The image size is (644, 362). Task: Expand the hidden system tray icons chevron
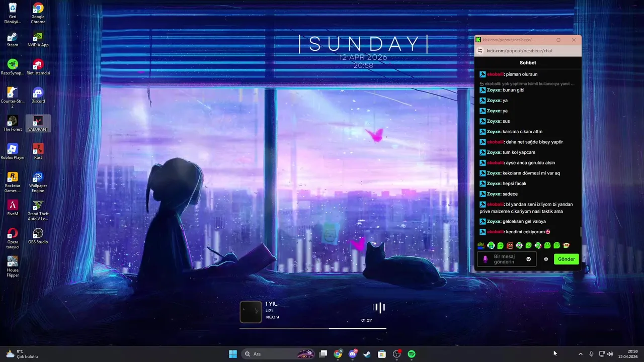tap(580, 354)
